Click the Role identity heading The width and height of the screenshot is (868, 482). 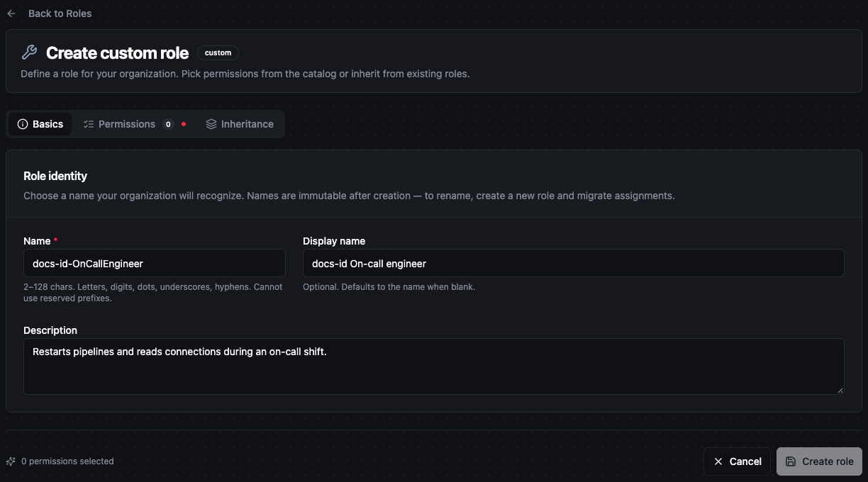[55, 176]
